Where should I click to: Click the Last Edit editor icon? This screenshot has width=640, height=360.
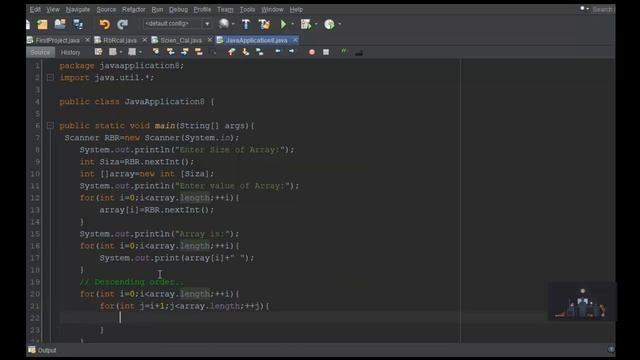click(x=98, y=52)
